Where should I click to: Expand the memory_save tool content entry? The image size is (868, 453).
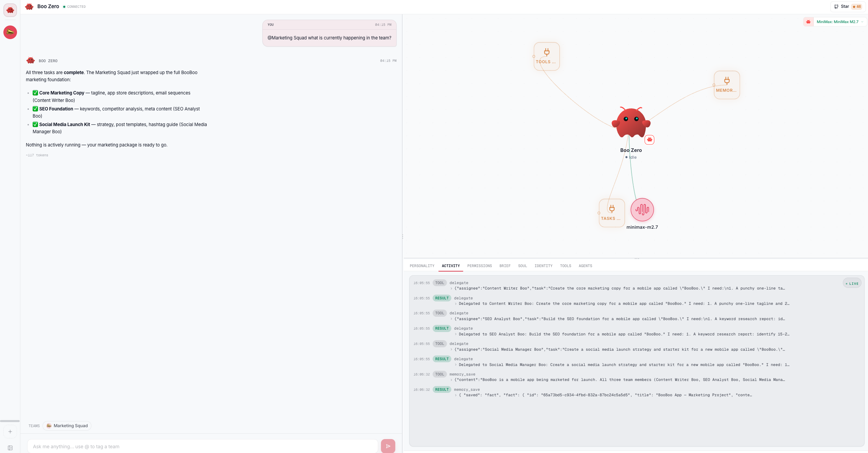pyautogui.click(x=618, y=380)
